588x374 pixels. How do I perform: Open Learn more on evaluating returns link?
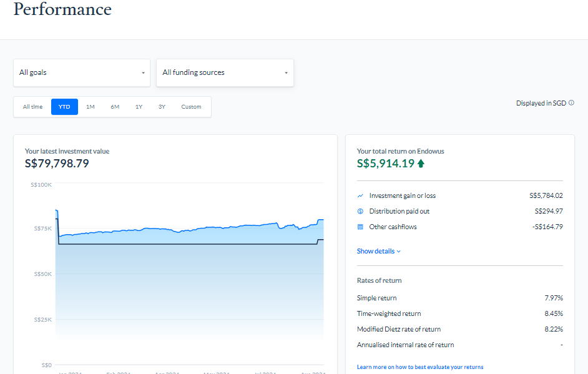coord(420,367)
